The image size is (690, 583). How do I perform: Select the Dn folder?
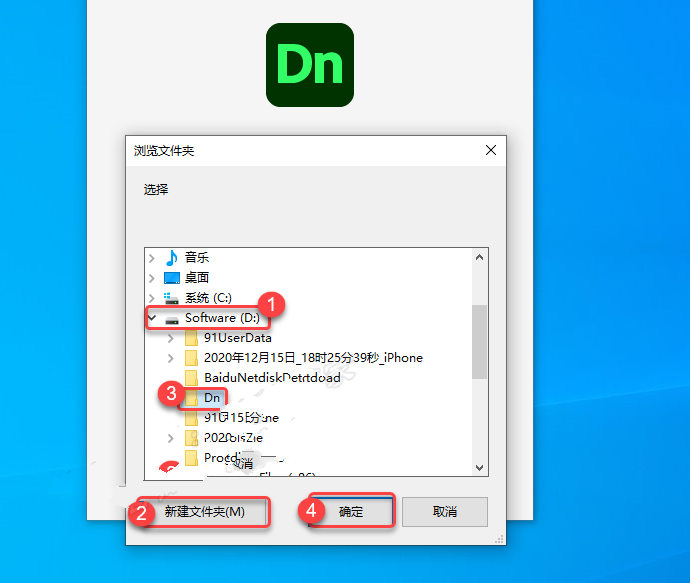click(212, 398)
